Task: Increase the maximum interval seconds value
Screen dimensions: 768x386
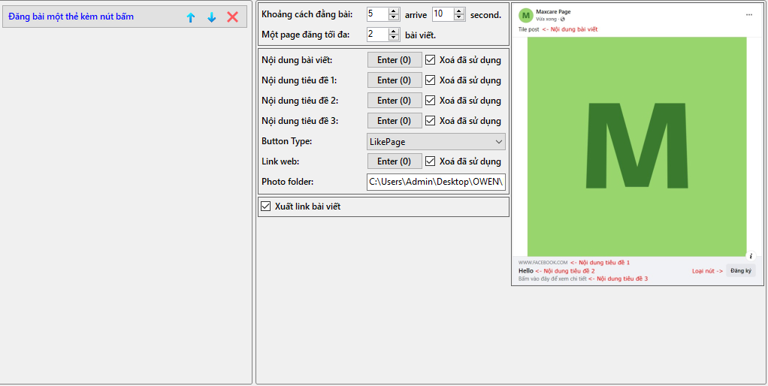Action: point(459,11)
